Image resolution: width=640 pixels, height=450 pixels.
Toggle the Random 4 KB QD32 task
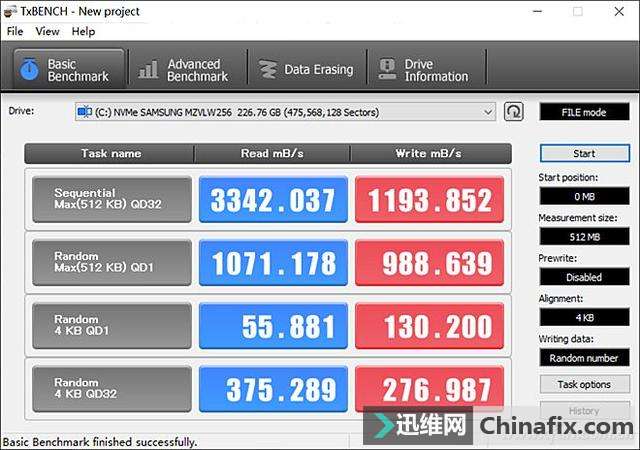(x=111, y=389)
